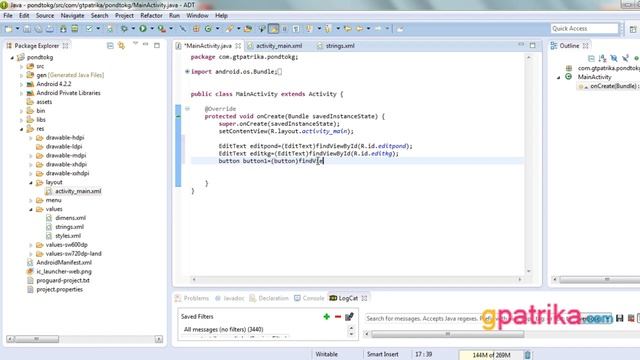
Task: Run Android Lint check icon
Action: pos(89,29)
